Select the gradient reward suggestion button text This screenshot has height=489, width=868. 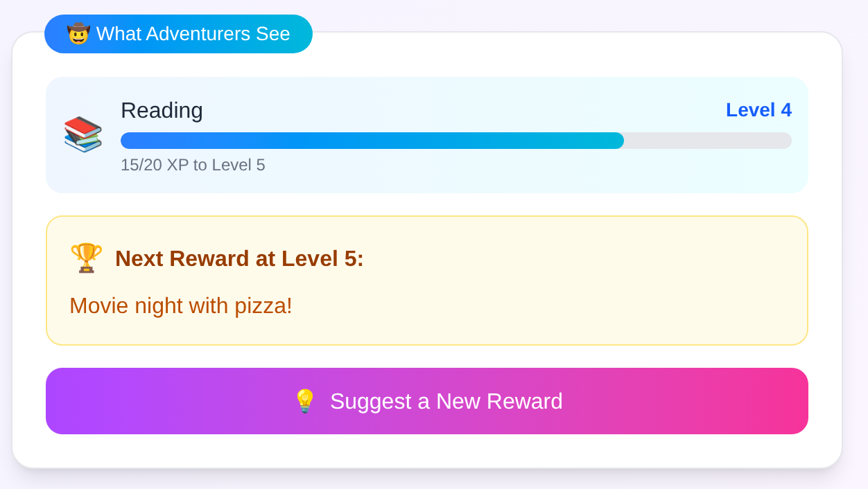[x=446, y=400]
